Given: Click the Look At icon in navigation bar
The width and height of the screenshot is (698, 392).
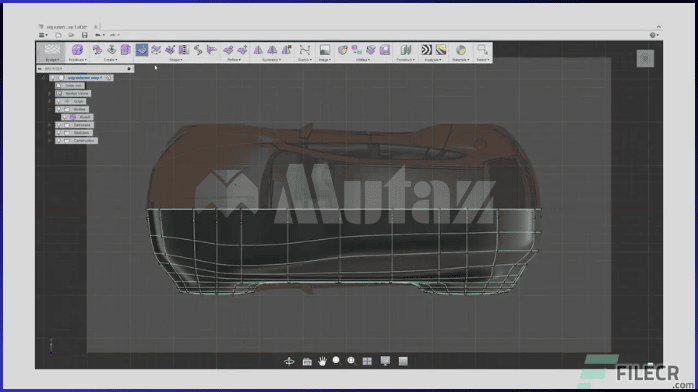Looking at the screenshot, I should tap(307, 361).
